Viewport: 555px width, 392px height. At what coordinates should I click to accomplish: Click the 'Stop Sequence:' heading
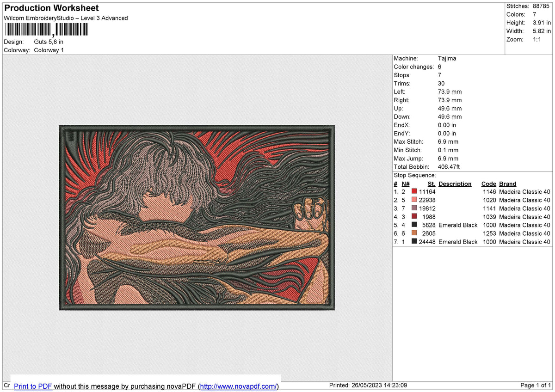click(x=415, y=175)
